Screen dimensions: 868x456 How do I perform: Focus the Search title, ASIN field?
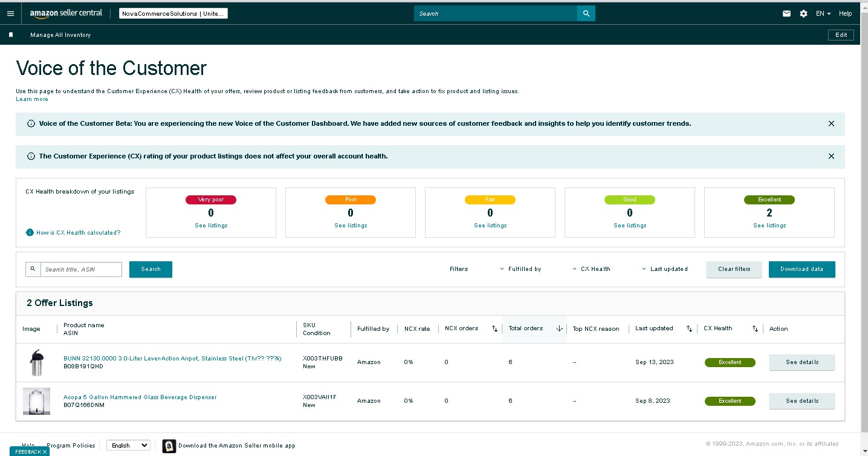81,269
